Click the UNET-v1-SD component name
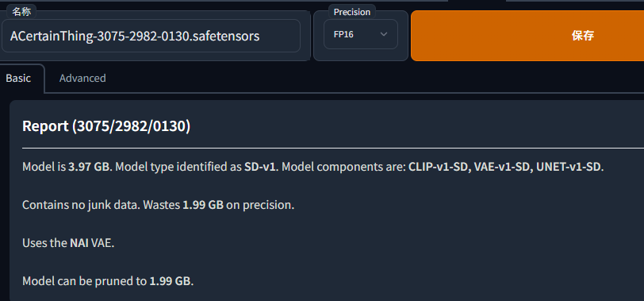644x301 pixels. 569,167
